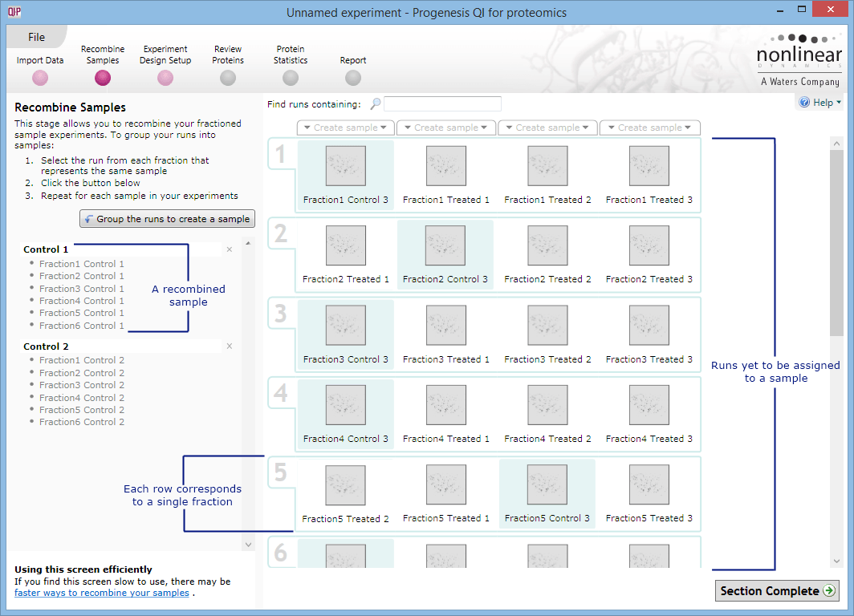Select the Fraction4 Control 3 run thumbnail

coord(346,405)
